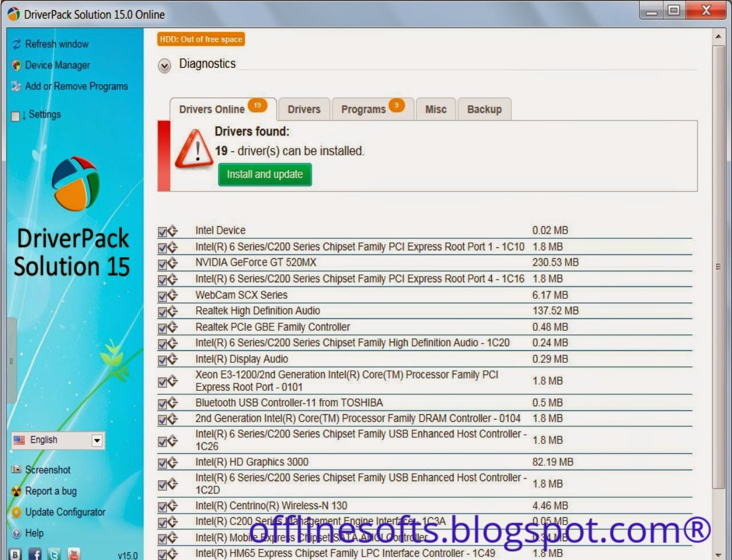Open the Programs tab

(x=373, y=109)
